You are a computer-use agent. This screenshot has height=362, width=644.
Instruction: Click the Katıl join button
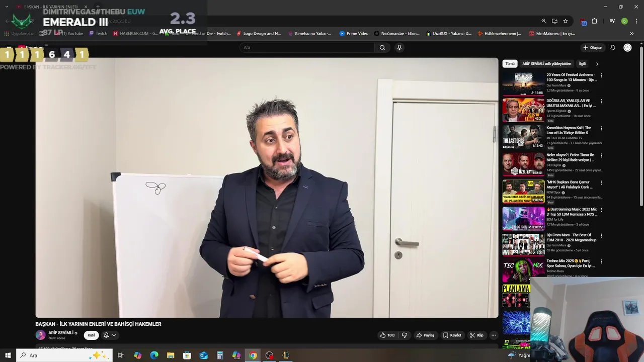(x=91, y=335)
